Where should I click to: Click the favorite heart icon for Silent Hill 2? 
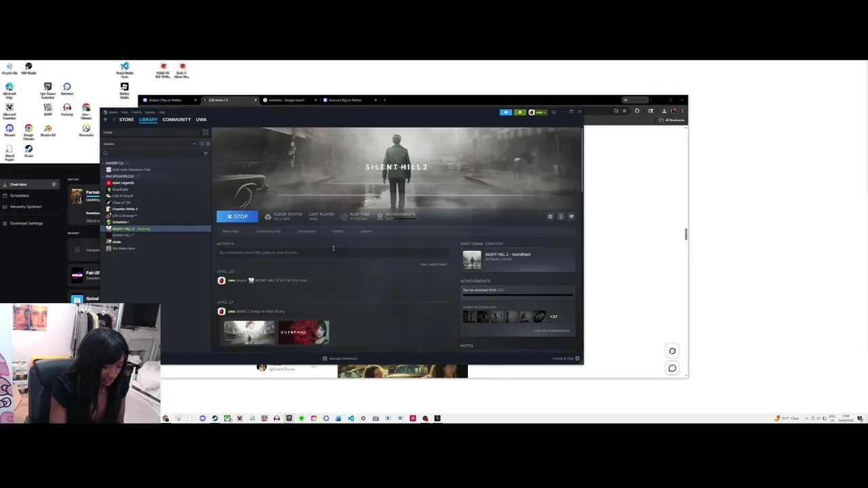[x=572, y=217]
